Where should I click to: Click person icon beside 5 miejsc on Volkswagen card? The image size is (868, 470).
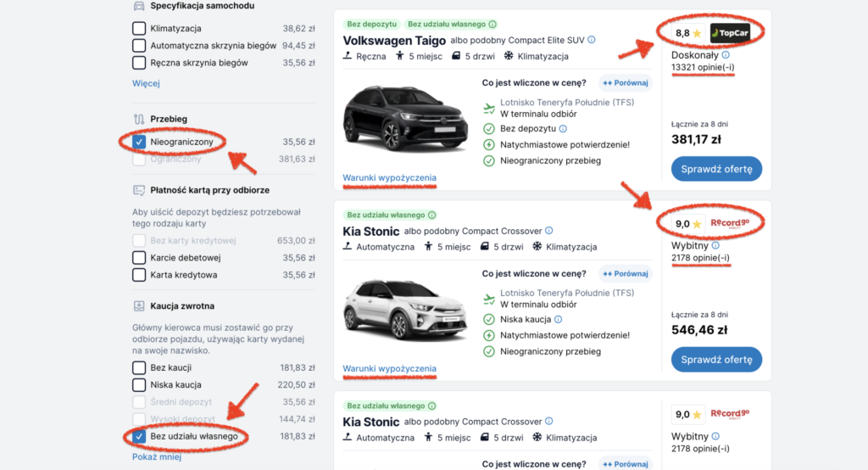pos(400,55)
